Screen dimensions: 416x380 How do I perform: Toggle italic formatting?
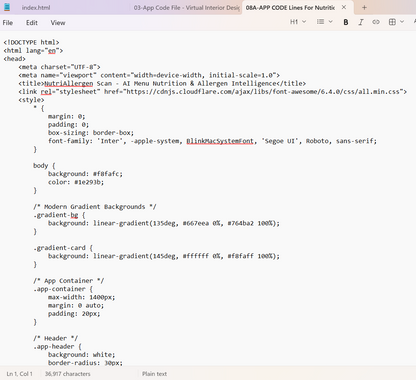pyautogui.click(x=361, y=22)
